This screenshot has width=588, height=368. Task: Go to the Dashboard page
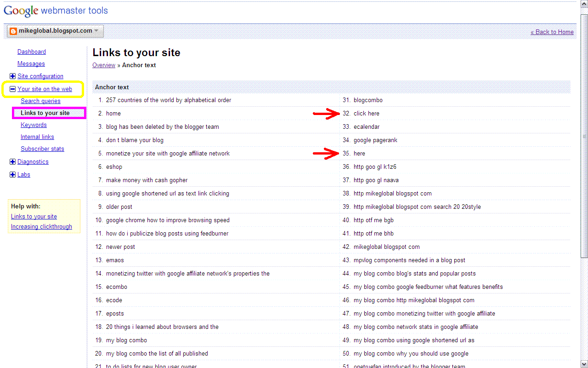32,52
